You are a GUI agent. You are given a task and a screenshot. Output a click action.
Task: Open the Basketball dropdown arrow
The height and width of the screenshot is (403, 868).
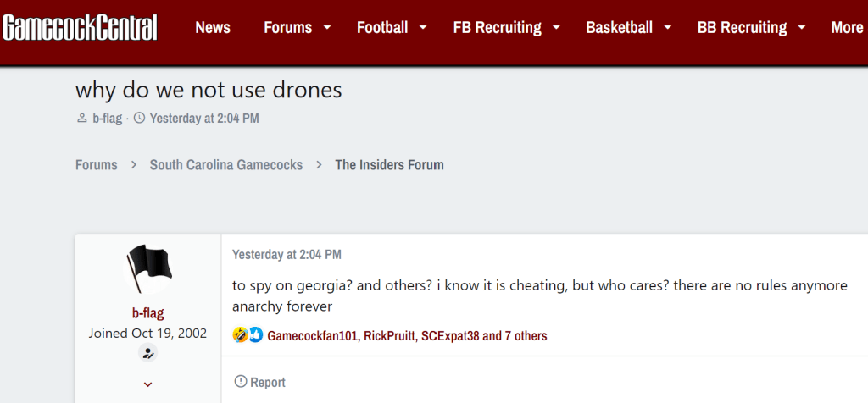tap(668, 28)
